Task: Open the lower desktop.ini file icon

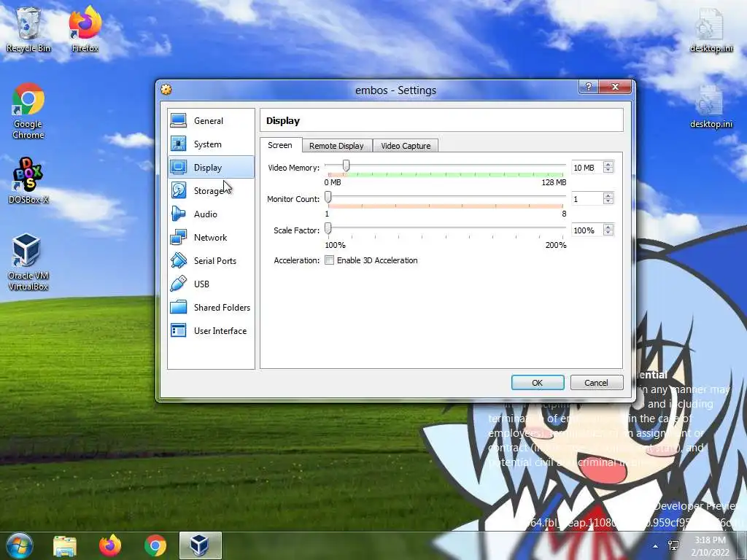Action: point(711,106)
